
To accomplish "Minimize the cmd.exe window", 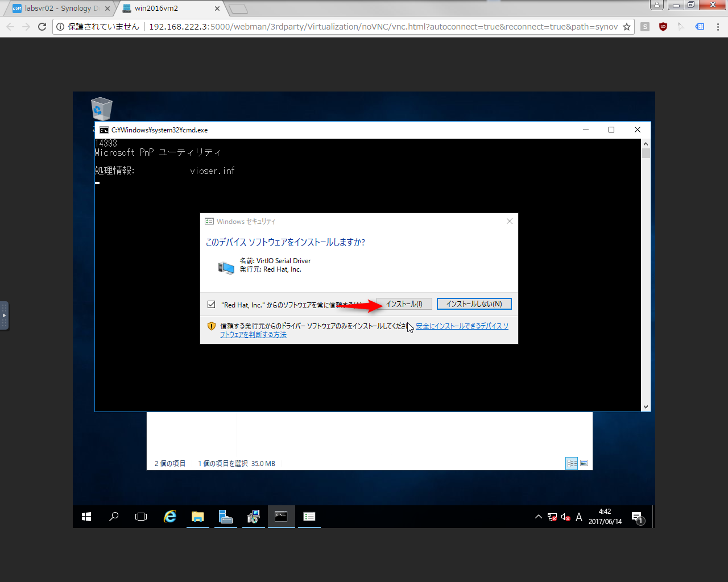I will pyautogui.click(x=586, y=130).
